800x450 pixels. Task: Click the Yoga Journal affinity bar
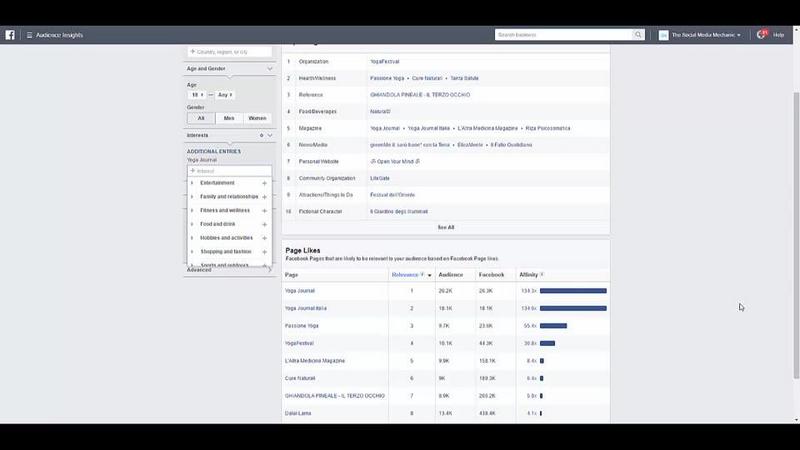tap(573, 291)
